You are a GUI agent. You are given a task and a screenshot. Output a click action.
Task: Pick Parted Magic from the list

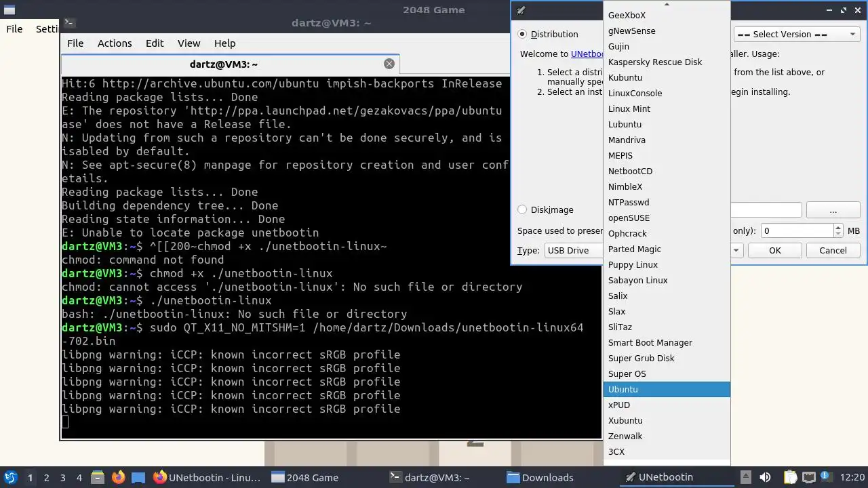667,249
